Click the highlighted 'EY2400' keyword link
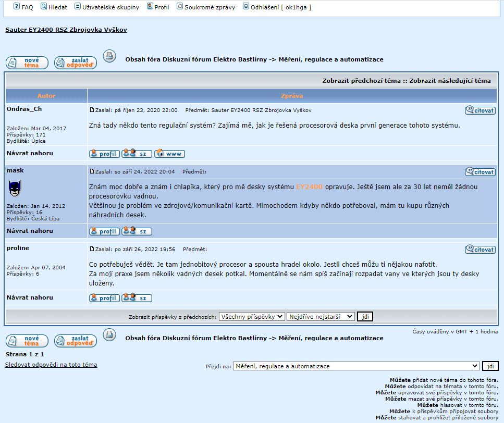The height and width of the screenshot is (423, 504). (x=309, y=186)
